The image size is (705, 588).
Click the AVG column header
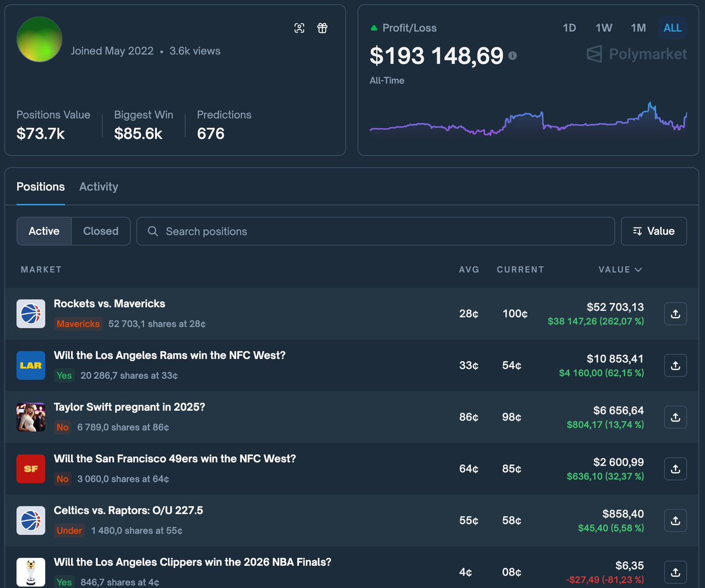tap(469, 270)
